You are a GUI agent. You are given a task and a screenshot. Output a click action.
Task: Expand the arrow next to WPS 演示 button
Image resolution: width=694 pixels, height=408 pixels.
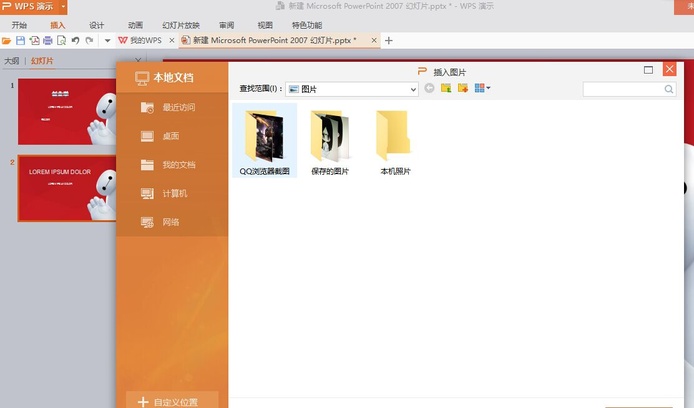pos(63,7)
